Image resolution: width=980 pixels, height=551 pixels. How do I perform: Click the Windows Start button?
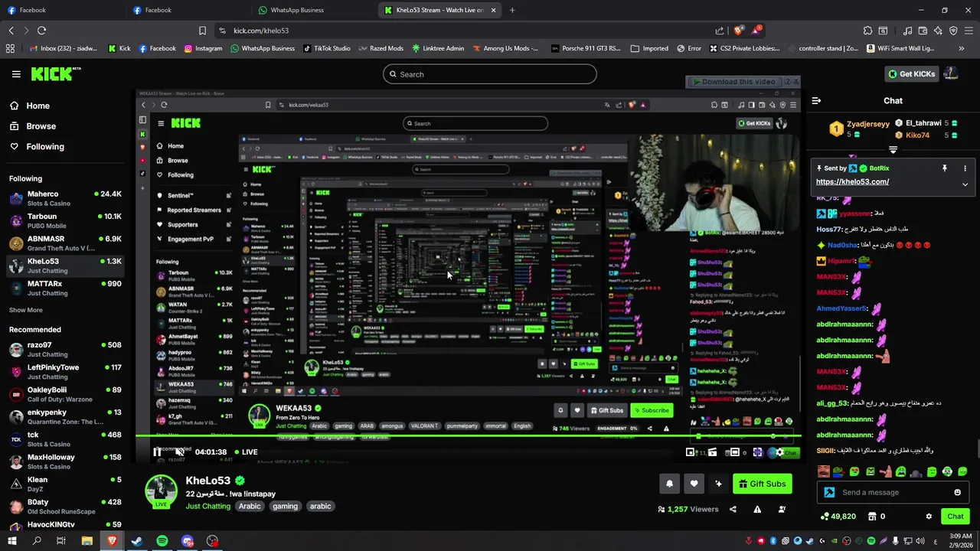coord(12,541)
